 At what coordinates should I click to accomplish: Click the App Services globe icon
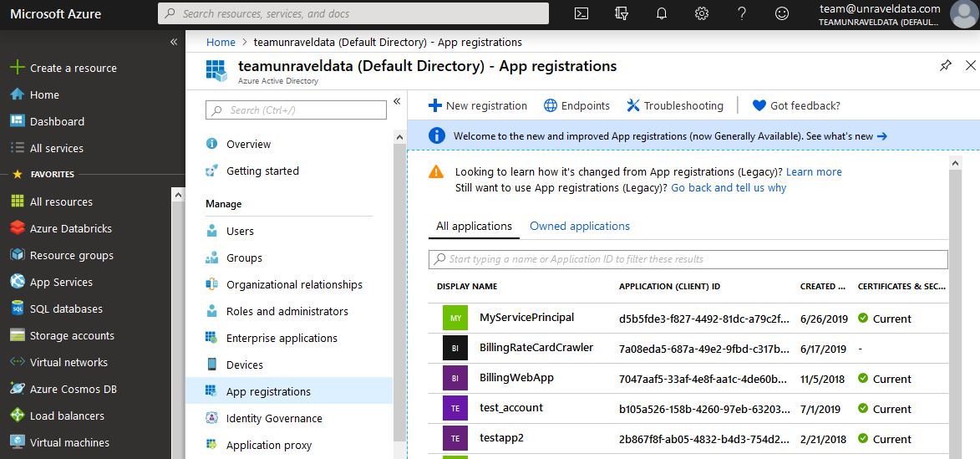tap(18, 282)
